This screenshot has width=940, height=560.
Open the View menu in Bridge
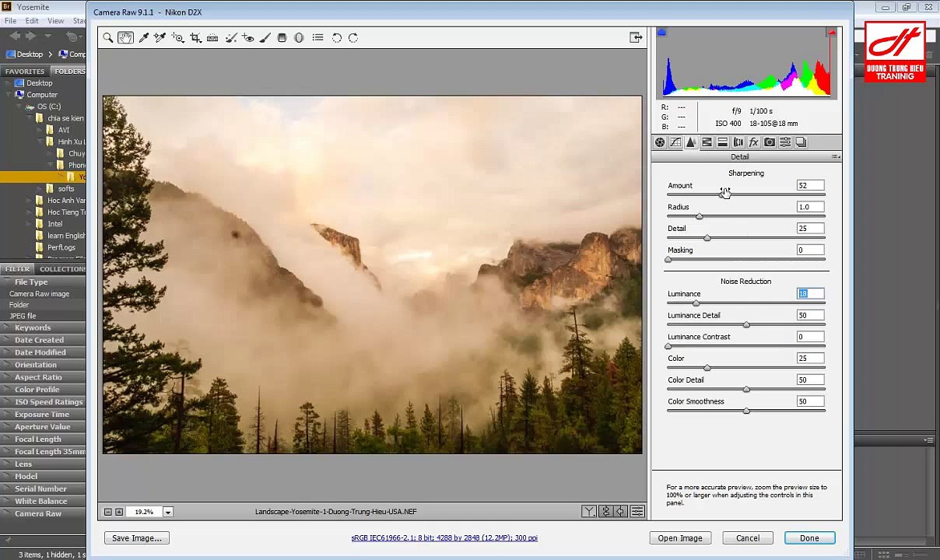click(x=55, y=21)
